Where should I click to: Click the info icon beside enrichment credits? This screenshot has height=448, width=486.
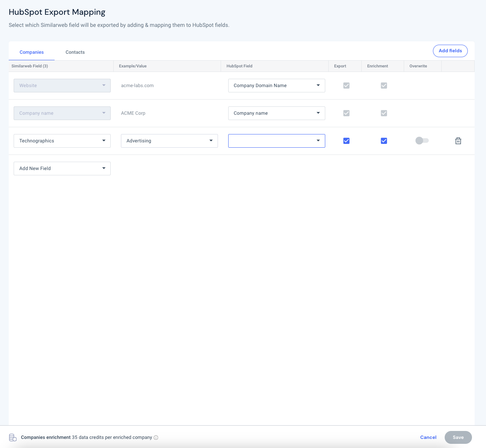[156, 437]
